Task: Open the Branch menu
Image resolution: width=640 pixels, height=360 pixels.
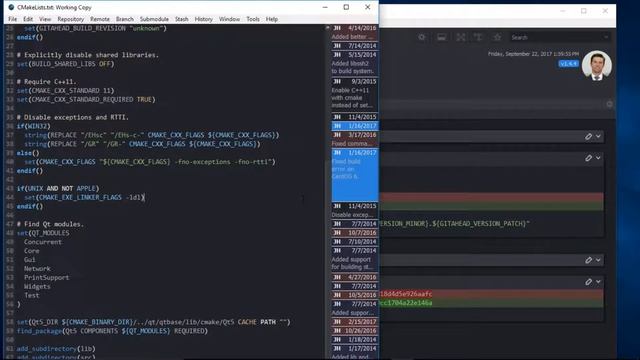Action: [x=125, y=19]
